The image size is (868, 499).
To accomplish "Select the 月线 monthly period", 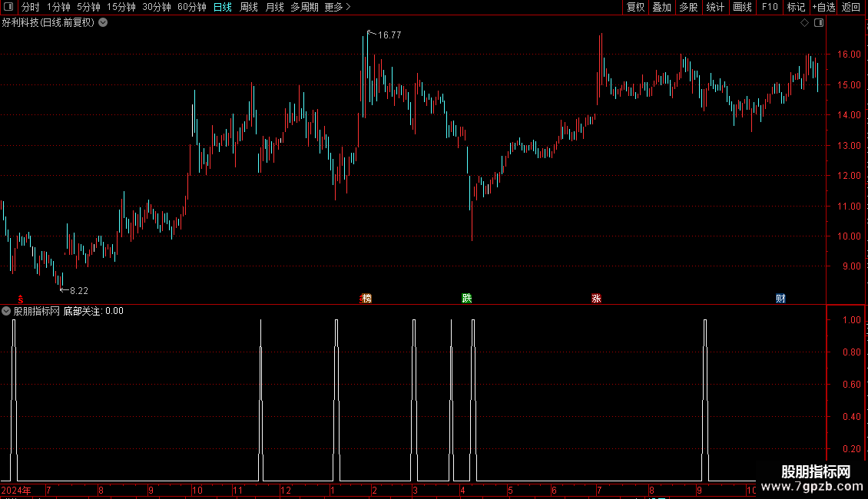I will 274,7.
